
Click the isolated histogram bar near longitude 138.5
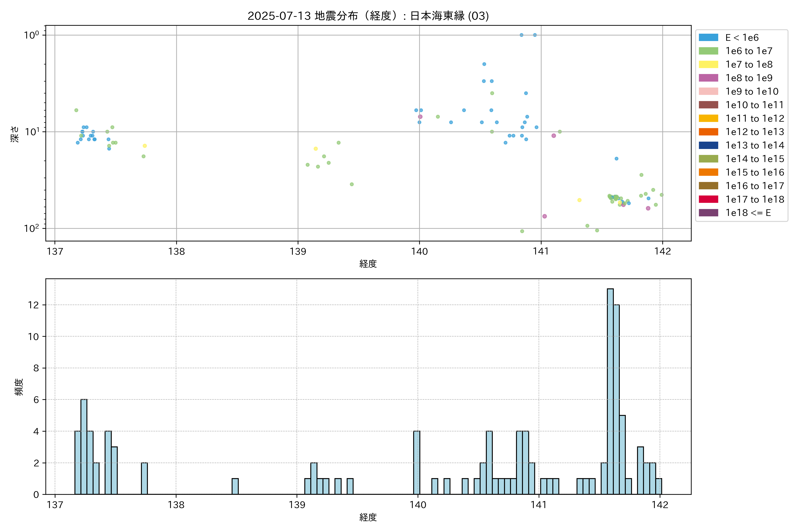point(235,486)
